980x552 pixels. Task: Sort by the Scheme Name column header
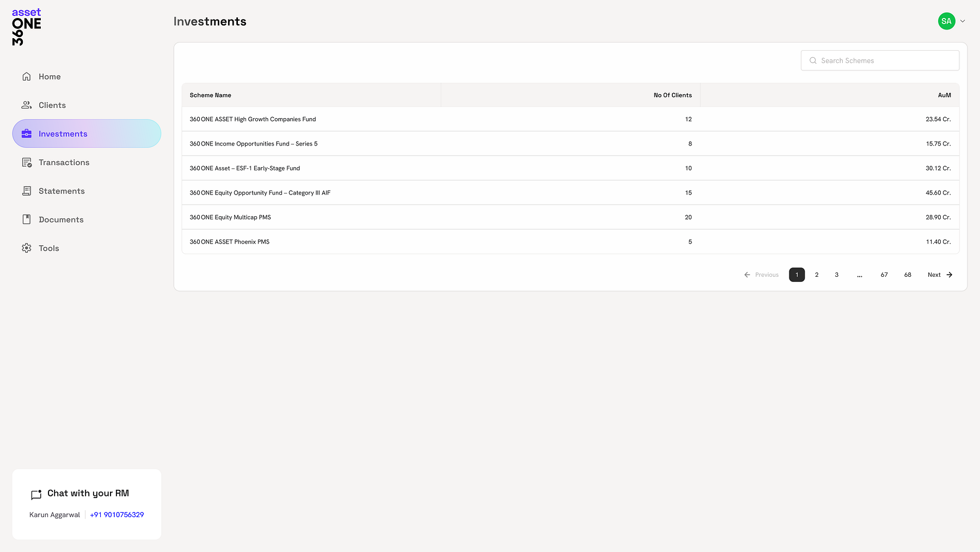210,95
